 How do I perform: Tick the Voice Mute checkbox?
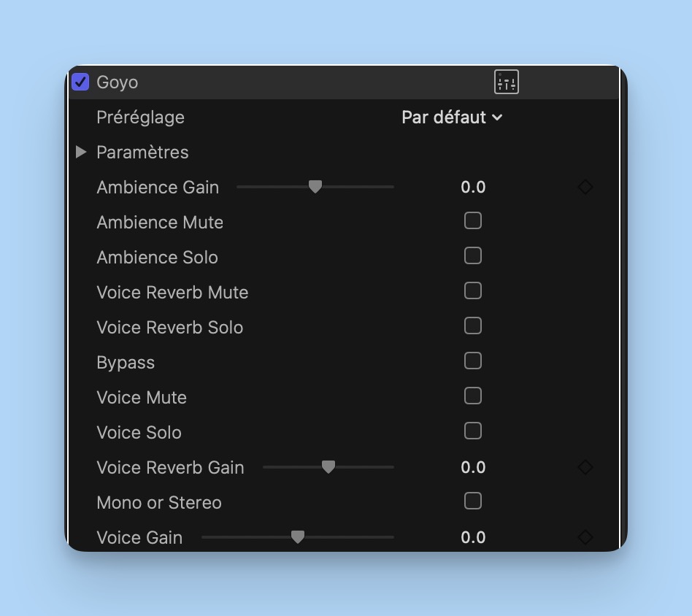(x=473, y=396)
